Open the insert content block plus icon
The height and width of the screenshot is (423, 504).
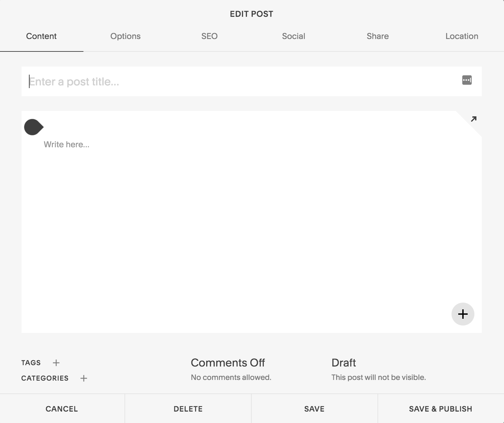pos(463,314)
